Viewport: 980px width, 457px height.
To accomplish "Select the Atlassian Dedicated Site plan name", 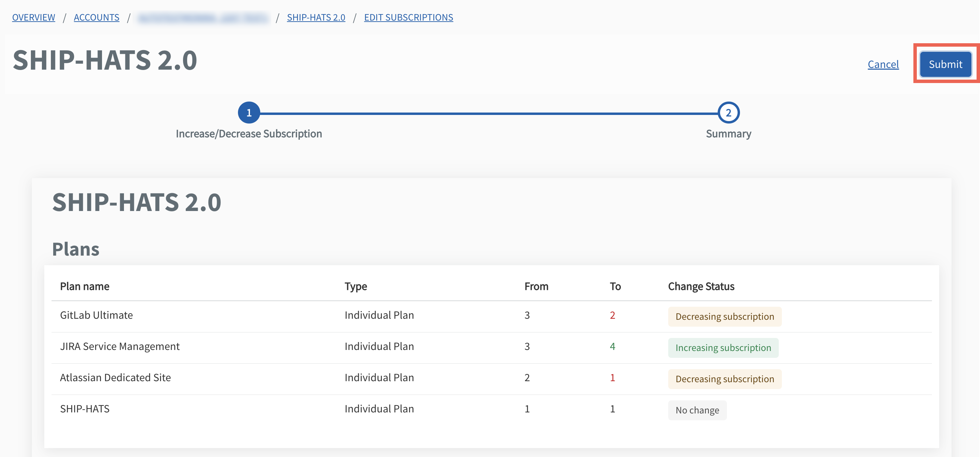I will (115, 377).
